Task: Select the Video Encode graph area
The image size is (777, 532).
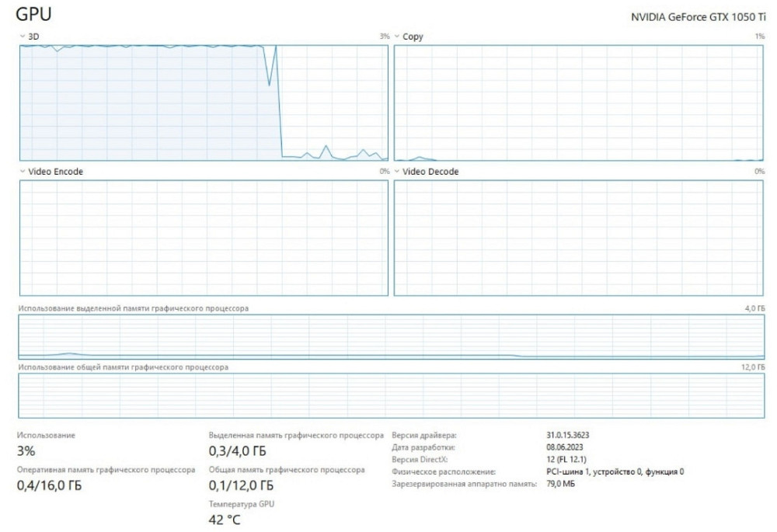Action: (x=202, y=238)
